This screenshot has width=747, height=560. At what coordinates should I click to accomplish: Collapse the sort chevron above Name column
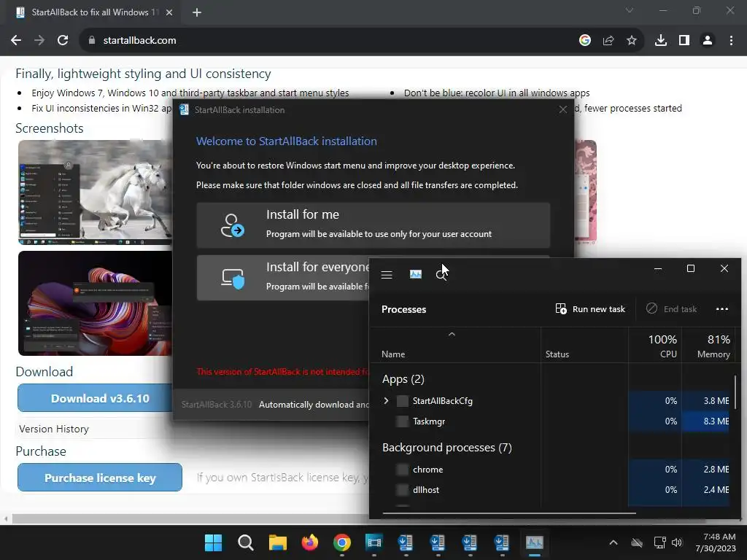[x=452, y=334]
